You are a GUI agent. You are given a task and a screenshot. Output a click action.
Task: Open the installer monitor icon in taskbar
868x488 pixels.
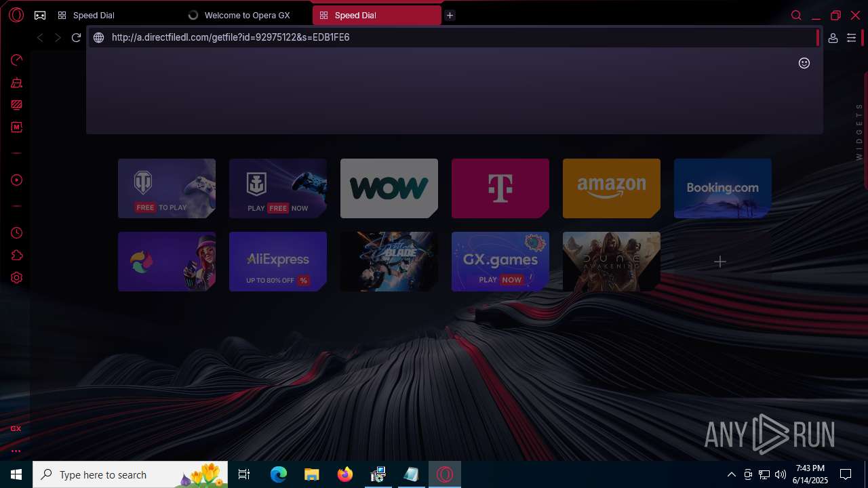click(x=378, y=474)
